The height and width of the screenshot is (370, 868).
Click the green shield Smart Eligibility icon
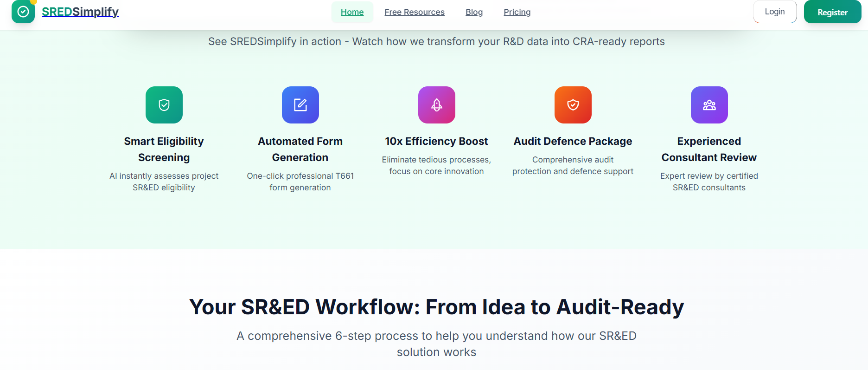[x=164, y=105]
